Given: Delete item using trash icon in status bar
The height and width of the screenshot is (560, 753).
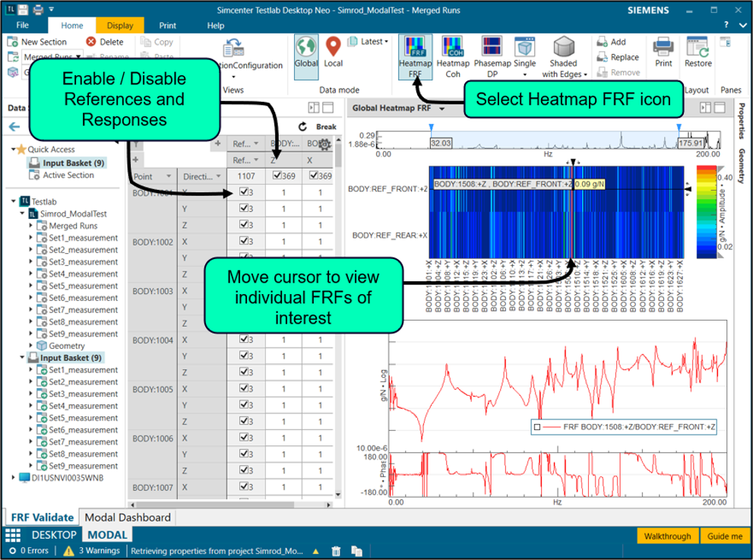Looking at the screenshot, I should click(336, 551).
